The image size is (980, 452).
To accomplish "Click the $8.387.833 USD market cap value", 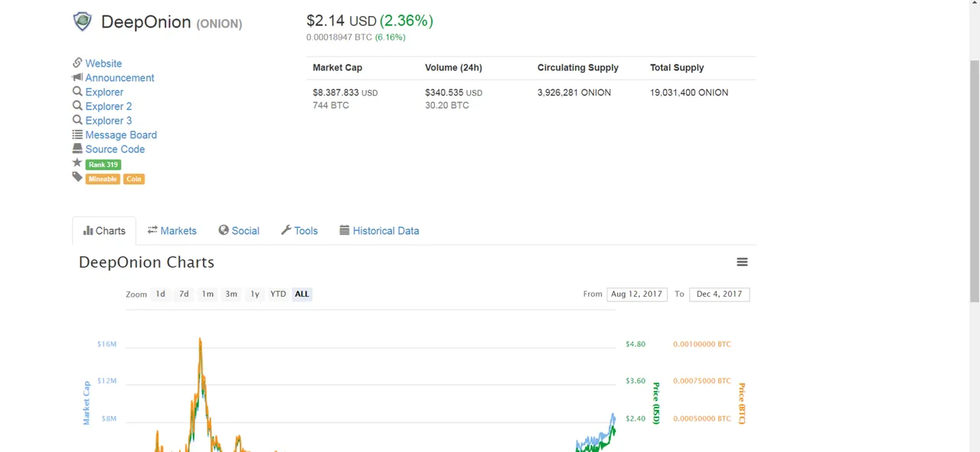I will (x=345, y=93).
